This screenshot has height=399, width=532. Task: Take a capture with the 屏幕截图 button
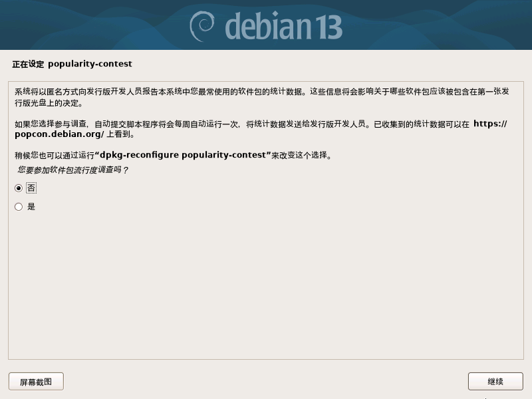[36, 382]
